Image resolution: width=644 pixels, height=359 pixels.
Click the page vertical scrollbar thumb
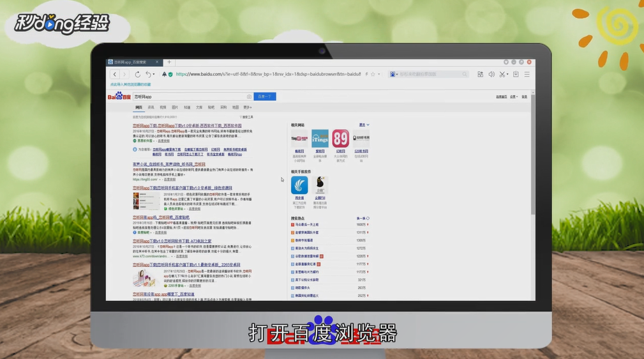tap(533, 154)
